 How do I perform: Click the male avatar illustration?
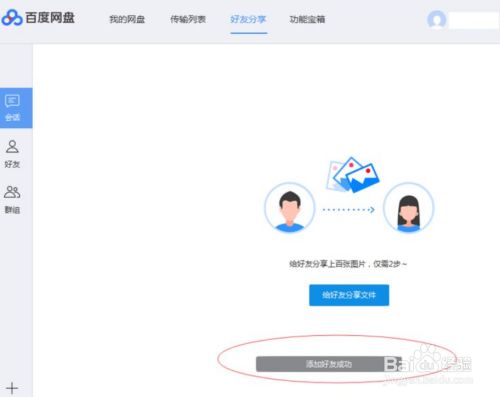click(290, 207)
